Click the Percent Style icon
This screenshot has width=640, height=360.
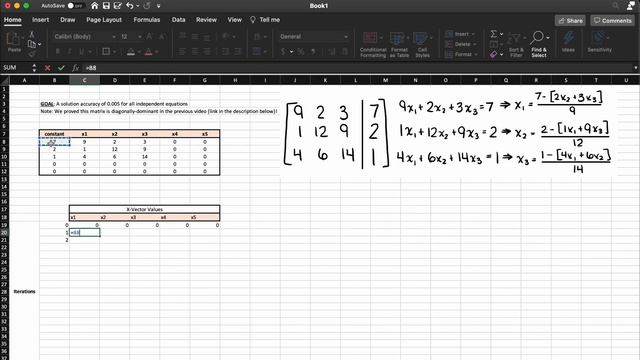(x=301, y=51)
